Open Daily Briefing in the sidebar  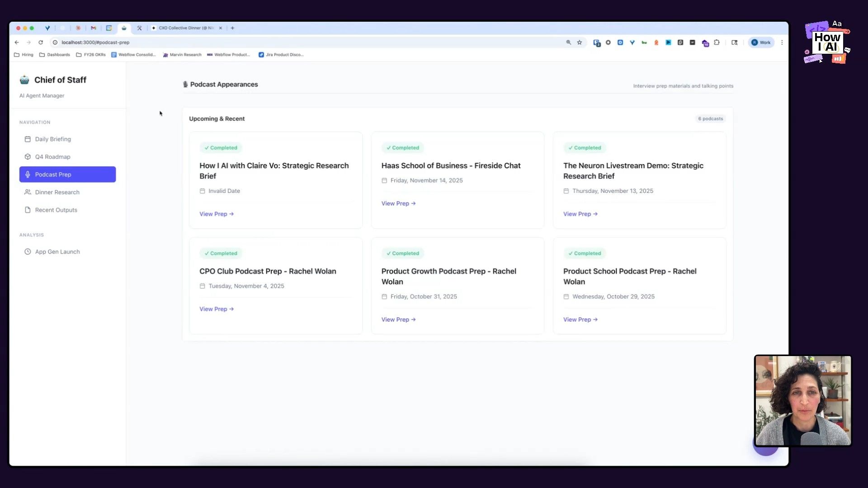click(67, 139)
